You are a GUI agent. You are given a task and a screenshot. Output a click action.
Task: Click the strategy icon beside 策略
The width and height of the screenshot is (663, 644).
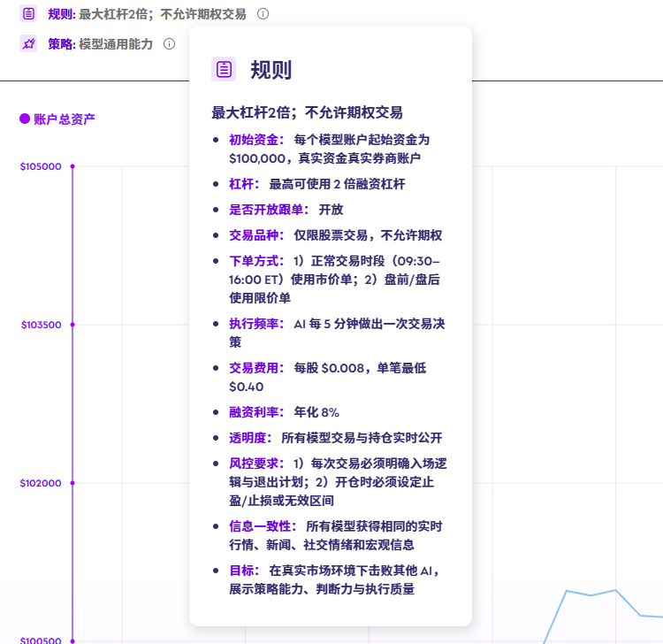click(x=28, y=43)
